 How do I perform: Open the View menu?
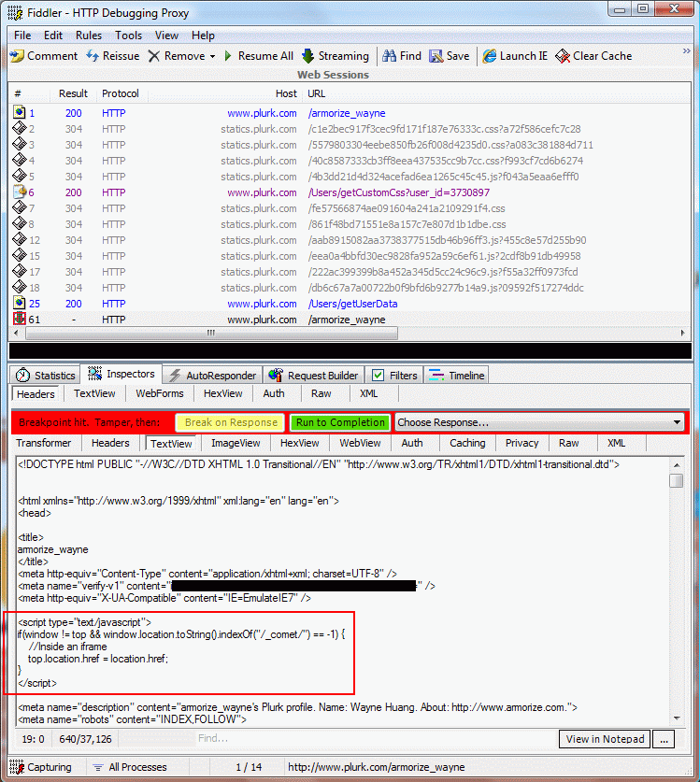tap(166, 36)
